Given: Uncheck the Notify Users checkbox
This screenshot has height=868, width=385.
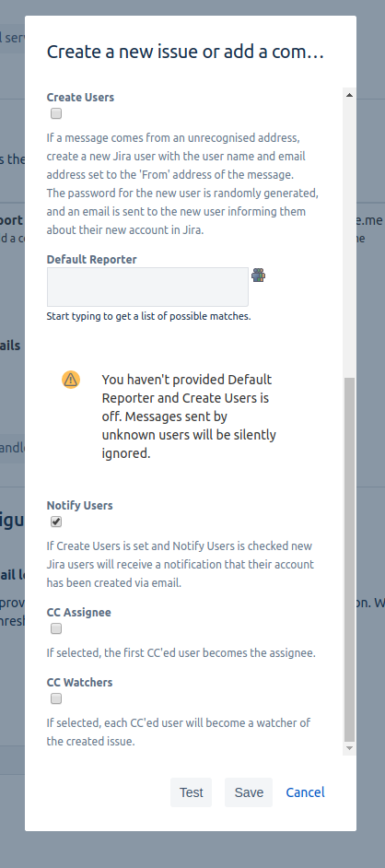Looking at the screenshot, I should [56, 522].
